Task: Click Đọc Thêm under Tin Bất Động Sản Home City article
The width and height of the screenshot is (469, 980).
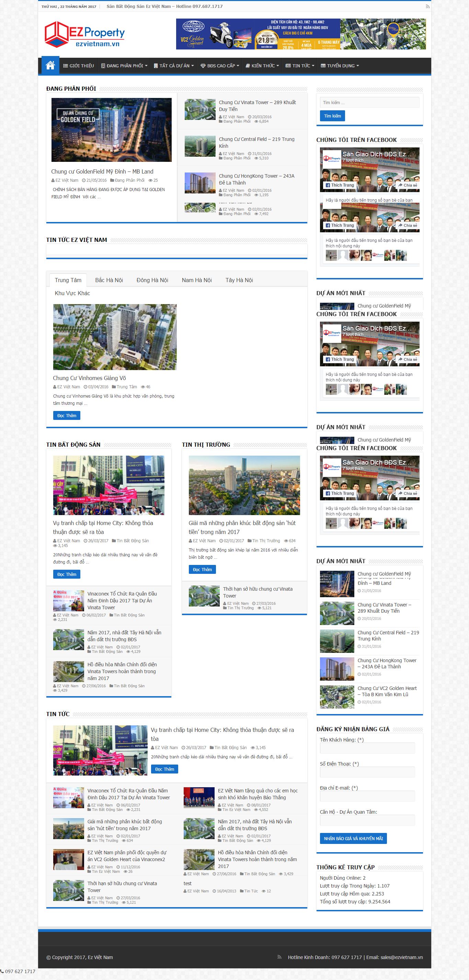Action: (67, 574)
